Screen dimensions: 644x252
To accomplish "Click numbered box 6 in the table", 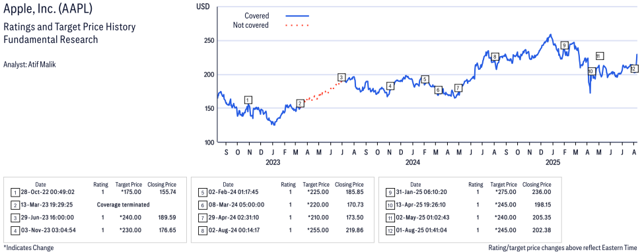I will click(x=203, y=205).
